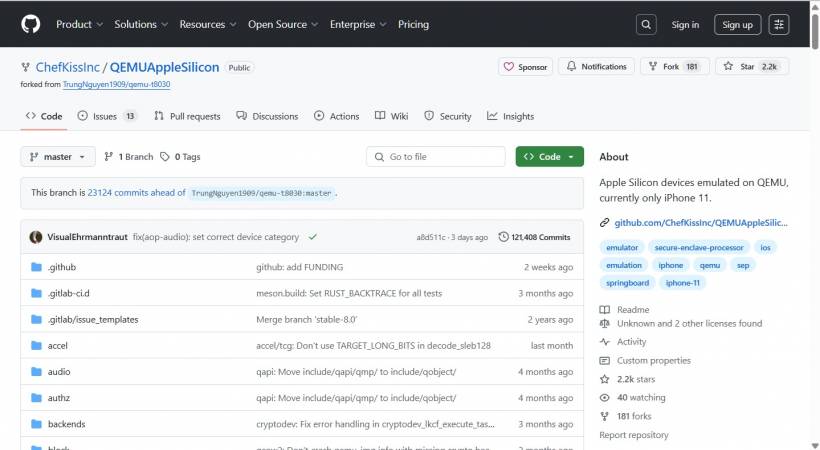Open the 23124 commits ahead link

click(136, 193)
